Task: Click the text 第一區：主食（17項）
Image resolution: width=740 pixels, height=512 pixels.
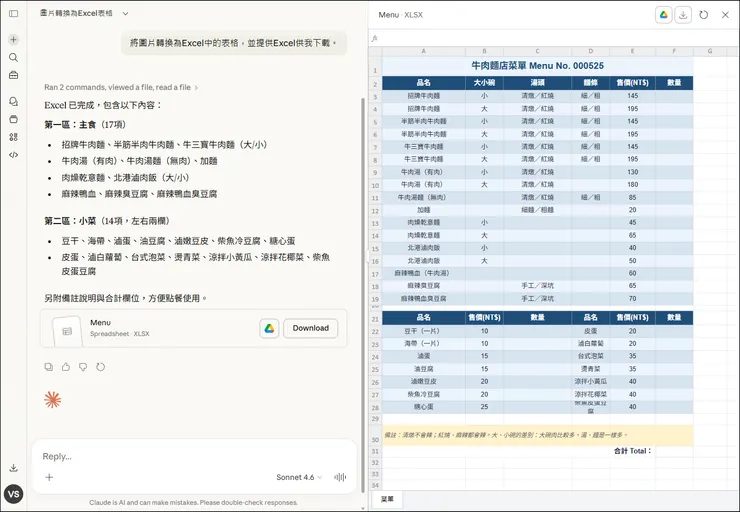Action: pyautogui.click(x=85, y=125)
